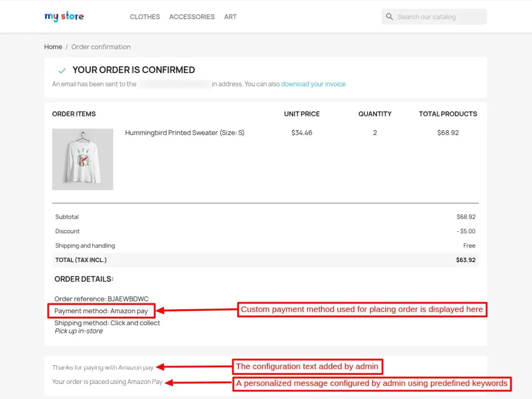Click the Order confirmation breadcrumb text
The image size is (532, 399).
point(101,47)
